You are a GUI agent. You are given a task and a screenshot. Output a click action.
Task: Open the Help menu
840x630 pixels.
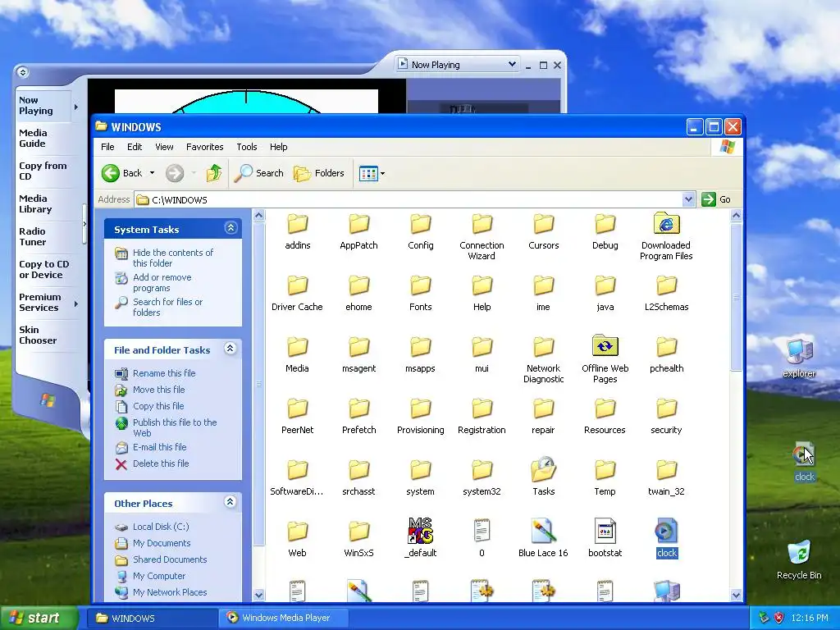pos(278,147)
